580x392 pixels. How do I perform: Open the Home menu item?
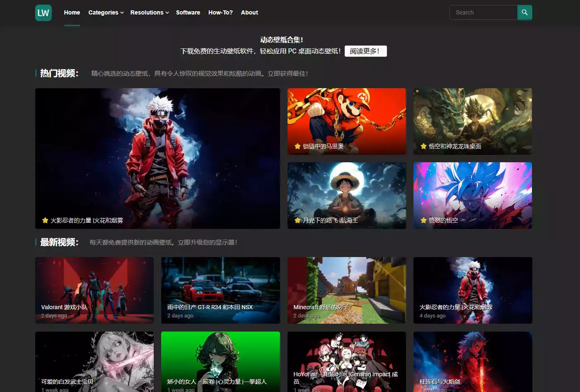click(x=72, y=12)
